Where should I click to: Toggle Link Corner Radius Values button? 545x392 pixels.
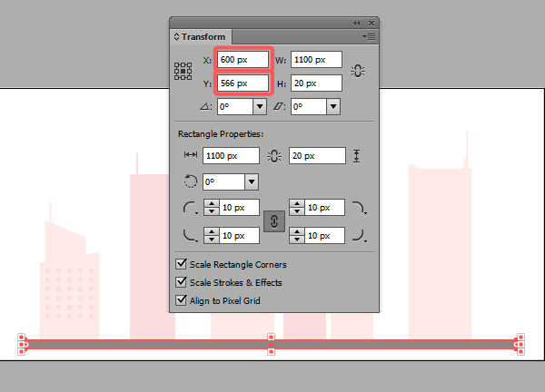click(x=274, y=221)
